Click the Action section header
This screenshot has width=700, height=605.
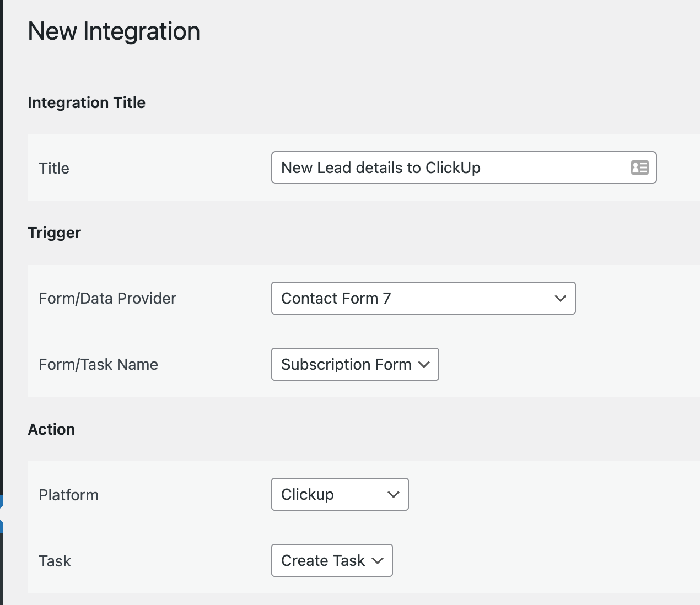coord(51,429)
